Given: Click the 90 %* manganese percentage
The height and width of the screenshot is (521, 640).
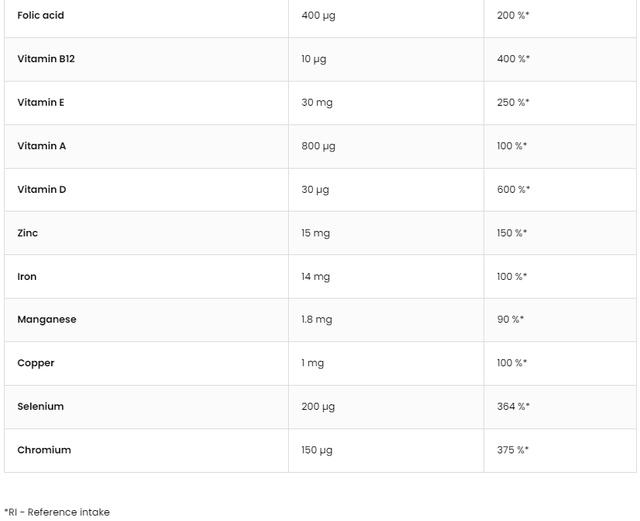Looking at the screenshot, I should coord(510,320).
